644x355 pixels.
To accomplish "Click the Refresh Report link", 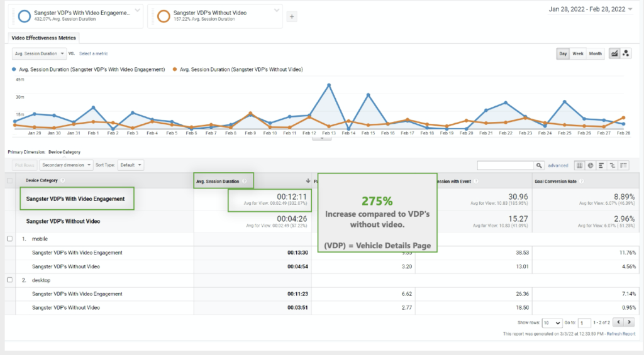I will tap(621, 334).
